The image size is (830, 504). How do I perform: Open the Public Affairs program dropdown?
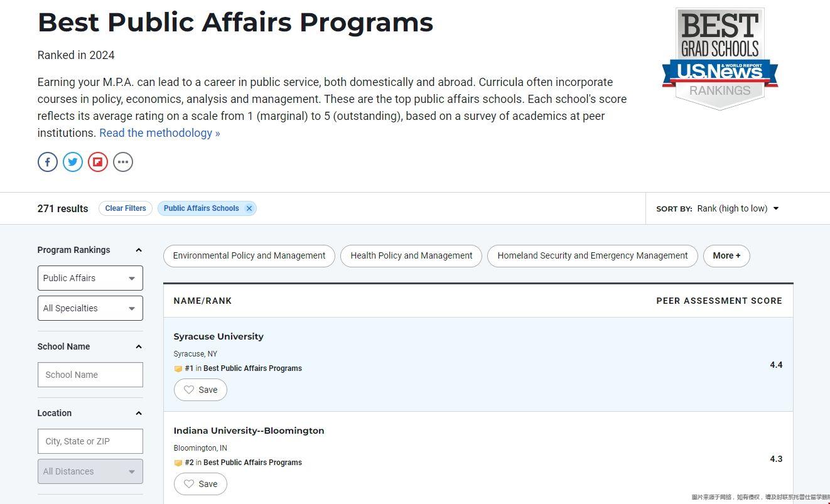[x=90, y=278]
